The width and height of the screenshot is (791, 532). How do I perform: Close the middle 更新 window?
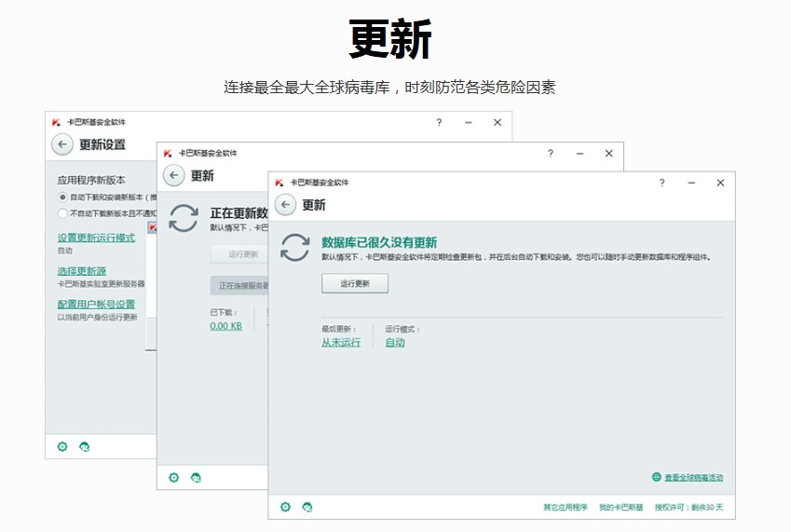tap(609, 154)
